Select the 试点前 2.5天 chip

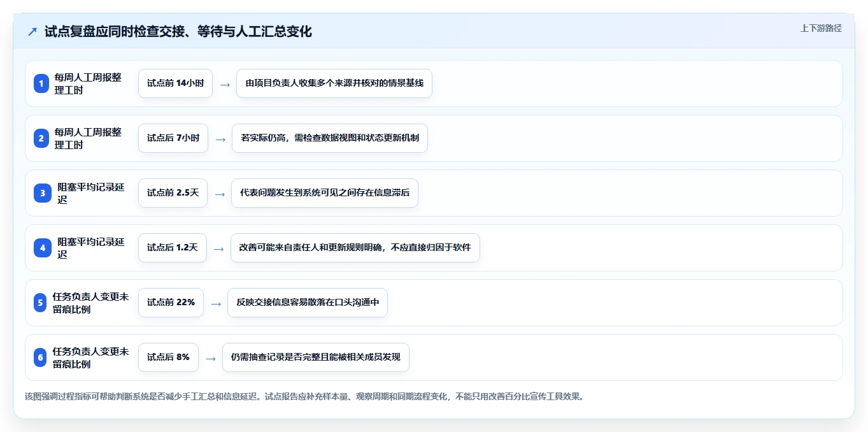[173, 193]
